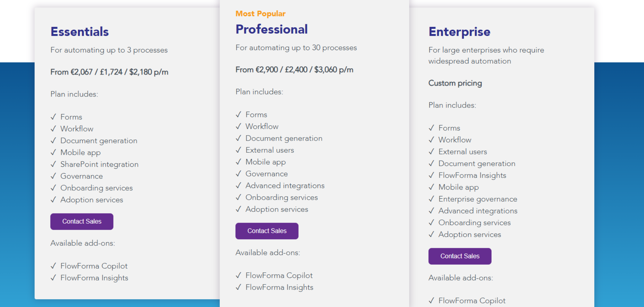Click the checkmark beside Forms in Essentials

coord(54,117)
